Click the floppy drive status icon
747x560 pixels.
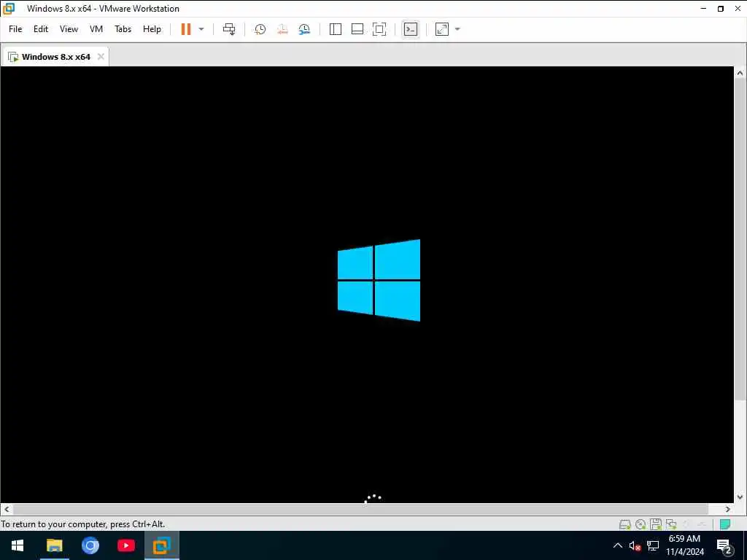656,524
